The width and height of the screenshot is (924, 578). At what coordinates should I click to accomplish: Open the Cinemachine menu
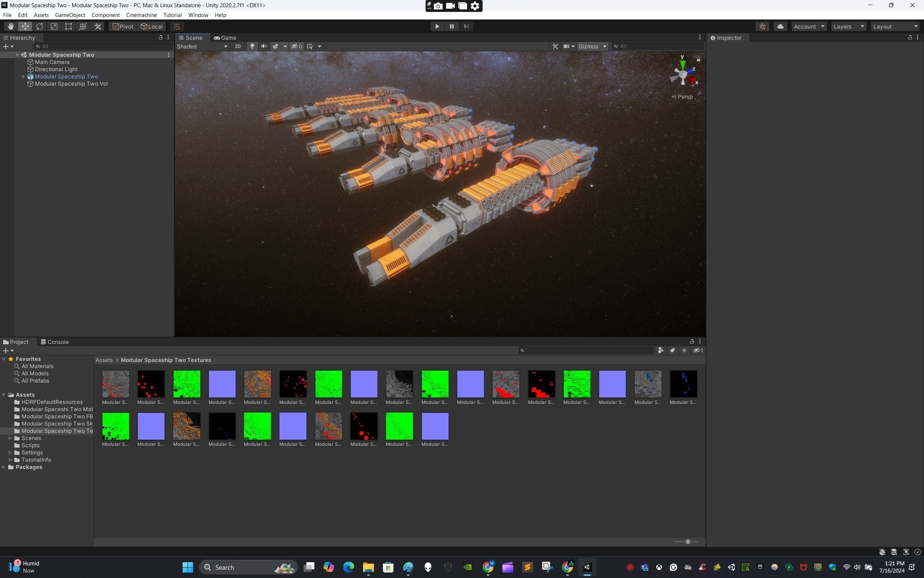[141, 15]
